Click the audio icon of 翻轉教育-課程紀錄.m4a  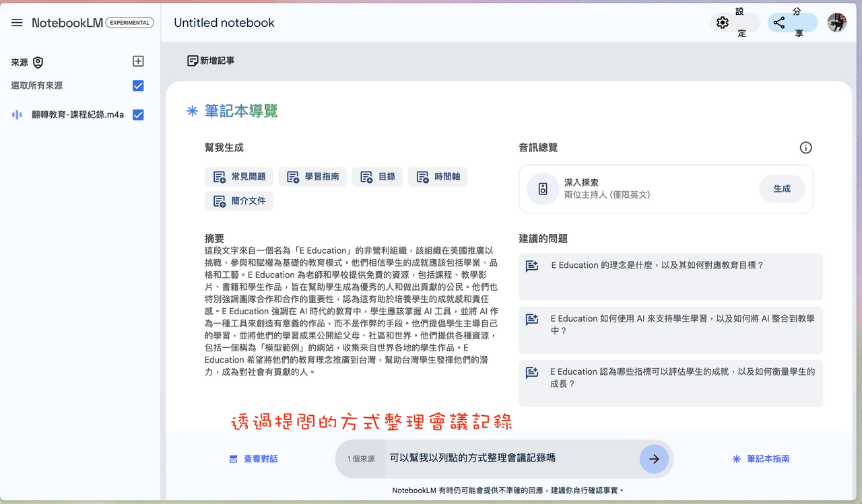click(x=17, y=115)
